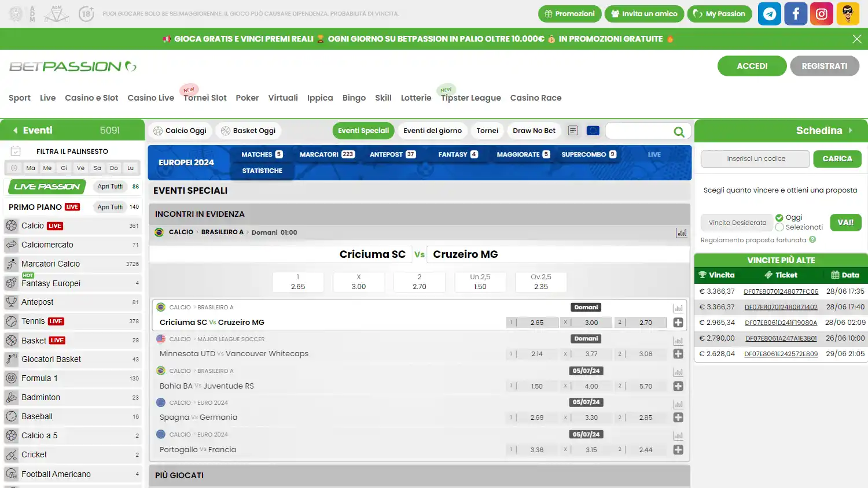
Task: Open the Sport menu item
Action: coord(20,98)
